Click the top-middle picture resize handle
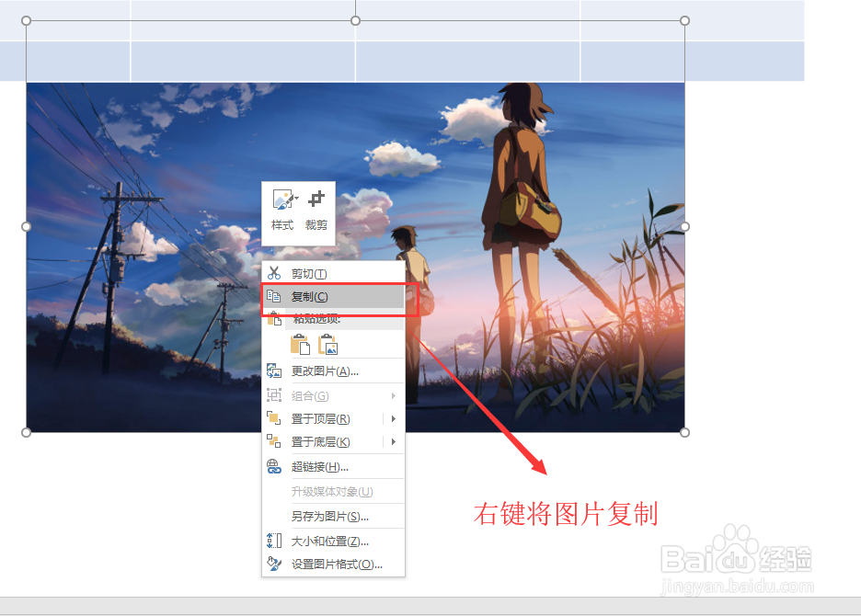 pos(355,21)
